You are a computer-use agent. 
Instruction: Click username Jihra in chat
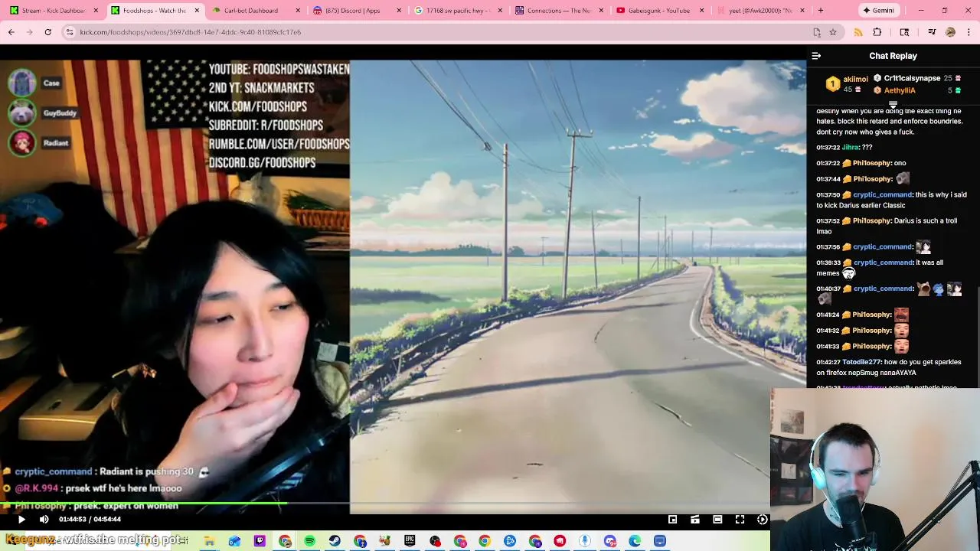pyautogui.click(x=850, y=147)
